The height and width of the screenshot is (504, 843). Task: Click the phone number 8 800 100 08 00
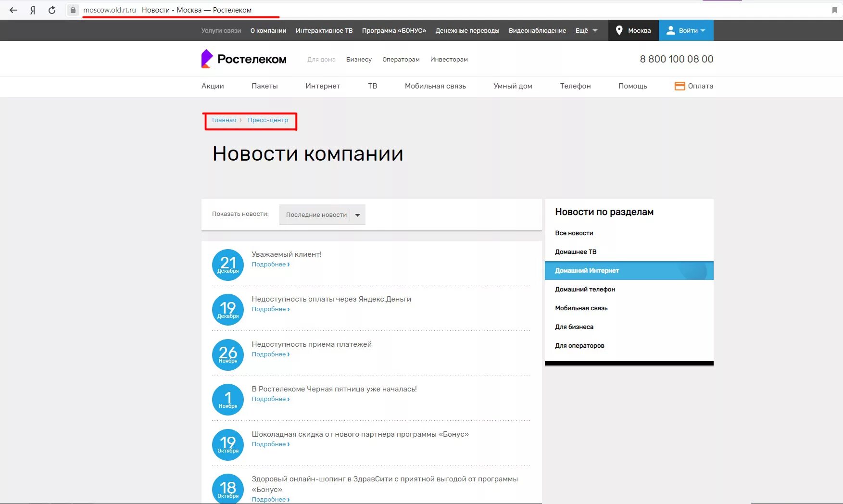(676, 59)
